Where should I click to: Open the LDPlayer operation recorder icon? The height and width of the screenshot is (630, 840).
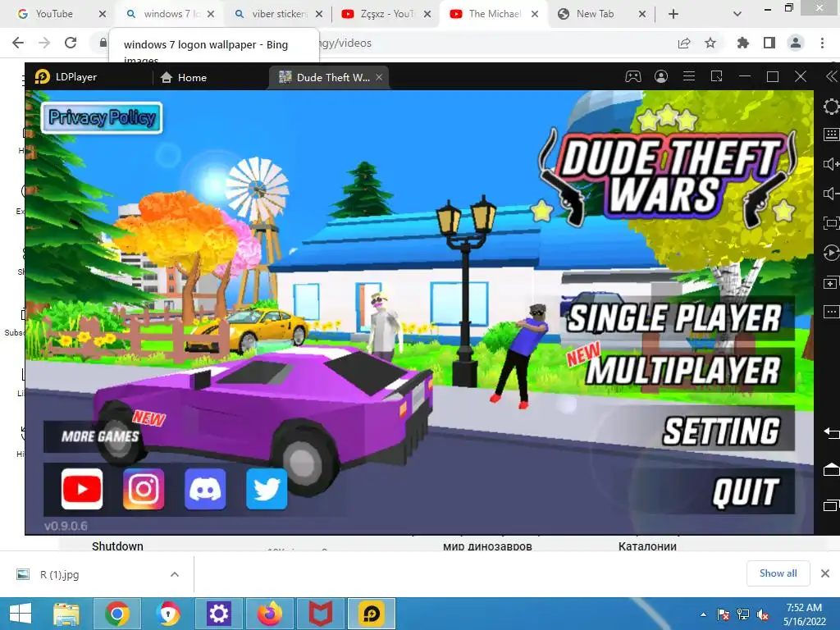coord(832,253)
